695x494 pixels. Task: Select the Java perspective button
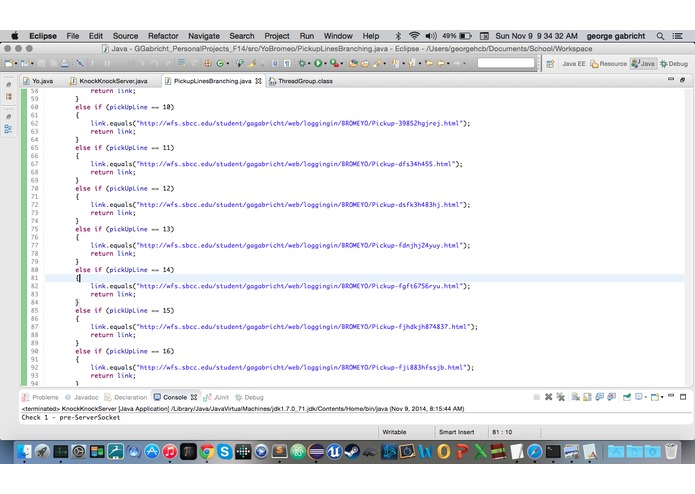click(643, 64)
